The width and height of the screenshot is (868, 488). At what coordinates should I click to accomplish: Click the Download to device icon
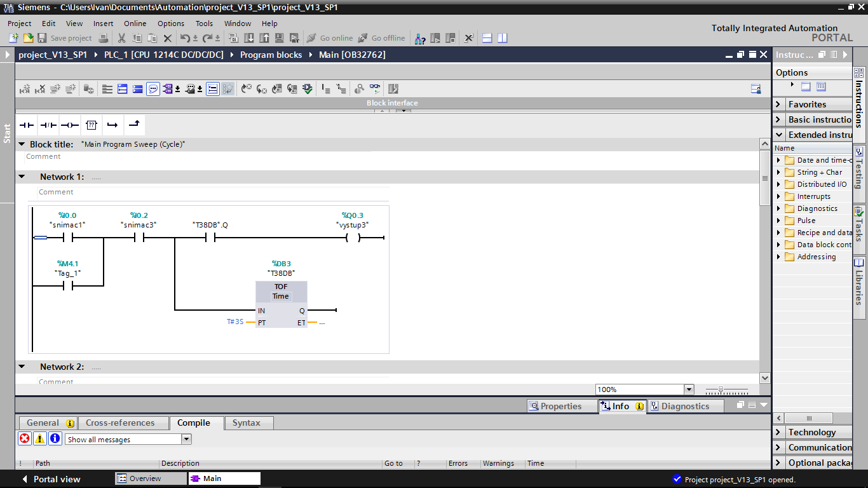[249, 38]
